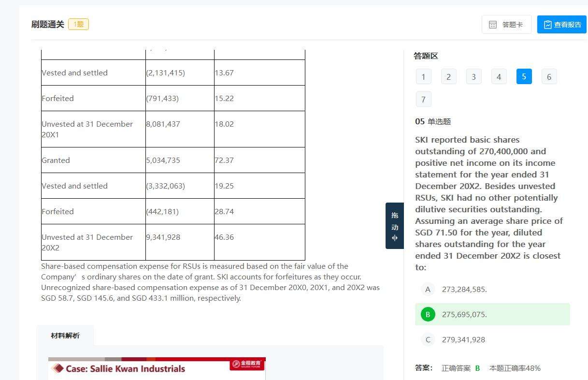Viewport: 588px width, 380px height.
Task: Click the 05 单选题 question heading
Action: point(433,121)
